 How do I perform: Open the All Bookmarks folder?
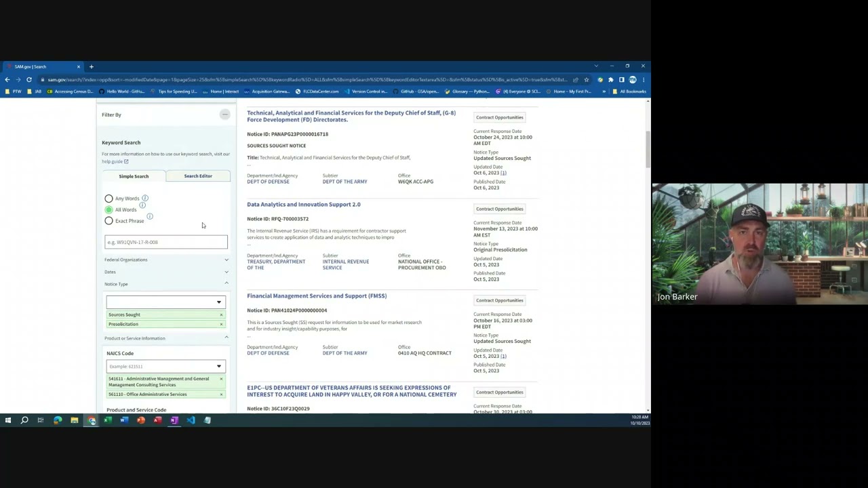click(629, 91)
